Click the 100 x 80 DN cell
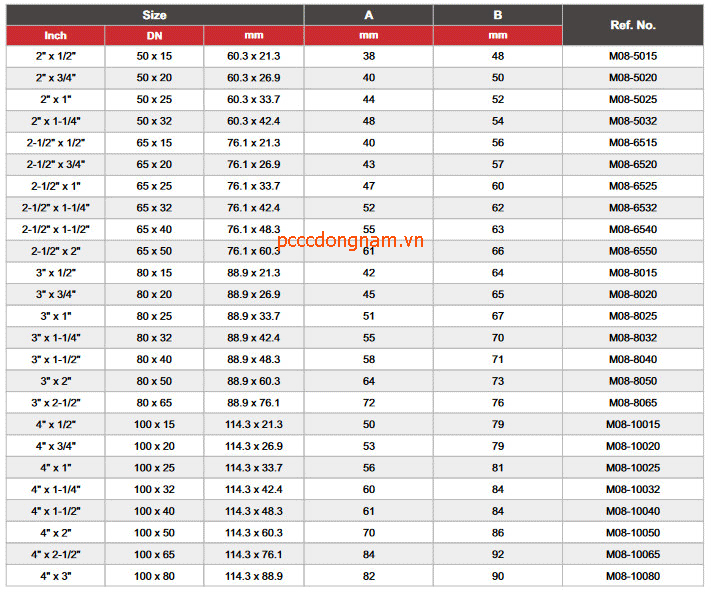 [x=154, y=576]
